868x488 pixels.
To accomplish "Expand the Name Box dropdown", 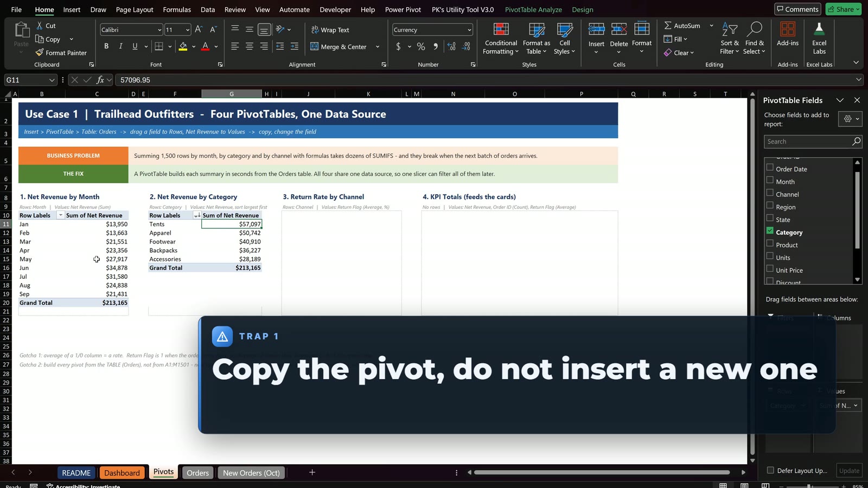I will click(52, 80).
